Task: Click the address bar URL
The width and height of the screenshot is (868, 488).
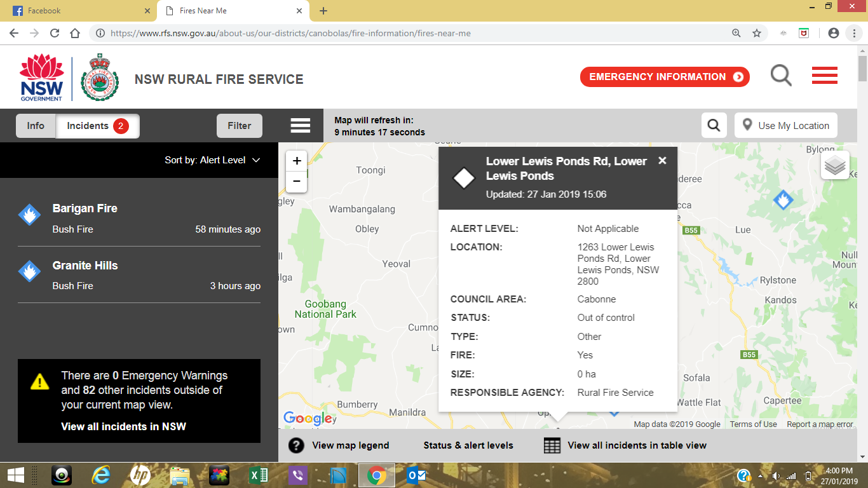Action: tap(290, 33)
